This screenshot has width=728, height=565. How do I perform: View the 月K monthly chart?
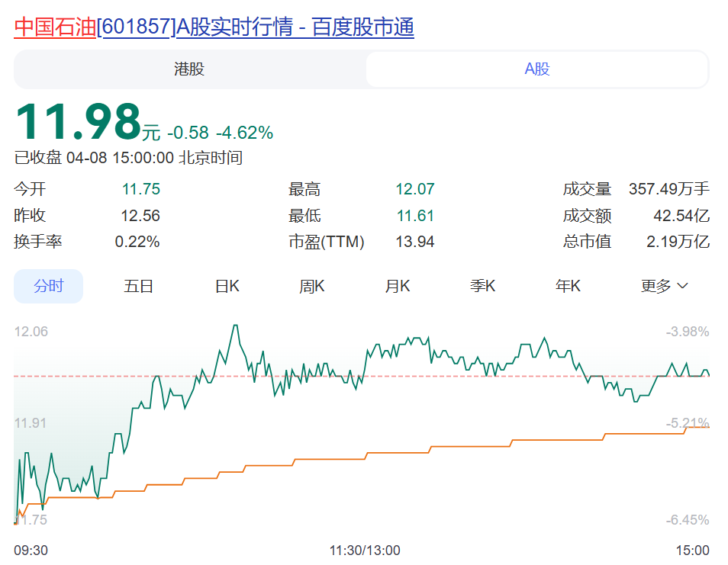tap(398, 285)
